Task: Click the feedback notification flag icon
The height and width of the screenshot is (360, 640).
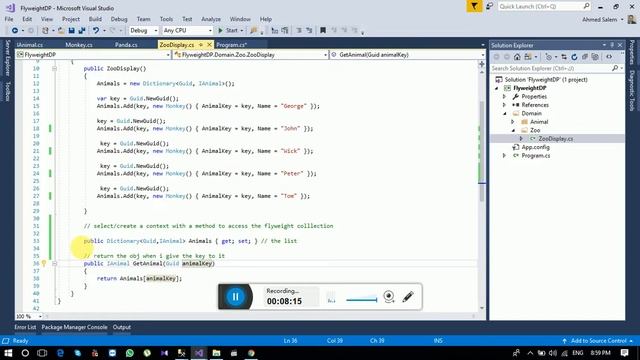Action: click(474, 7)
